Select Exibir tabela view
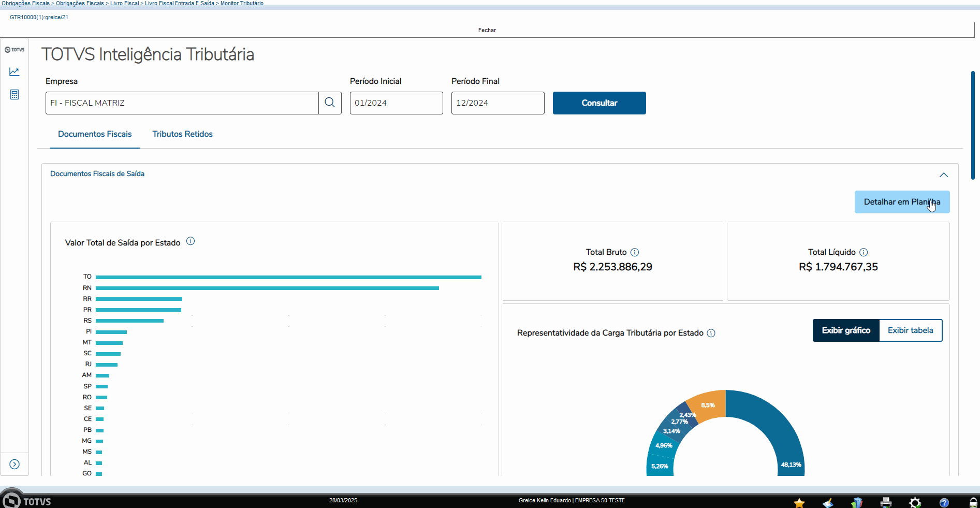Image resolution: width=980 pixels, height=508 pixels. [x=911, y=330]
